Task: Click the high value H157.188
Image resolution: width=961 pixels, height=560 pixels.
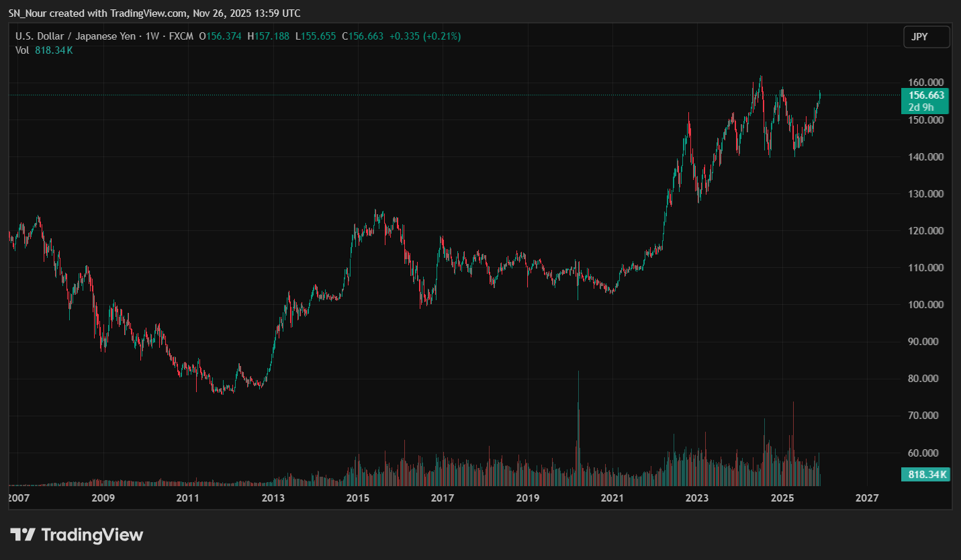Action: [x=268, y=36]
